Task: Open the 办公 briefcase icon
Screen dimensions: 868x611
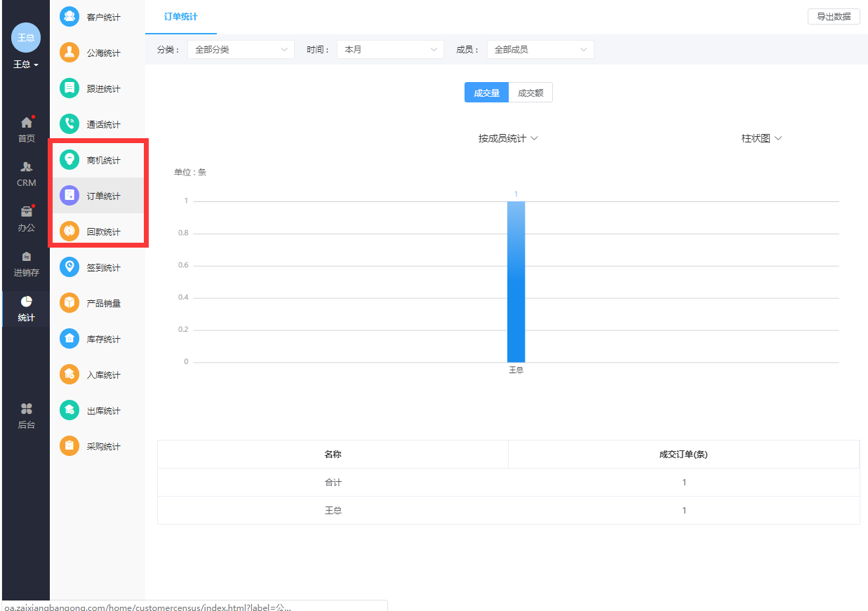Action: click(x=27, y=211)
